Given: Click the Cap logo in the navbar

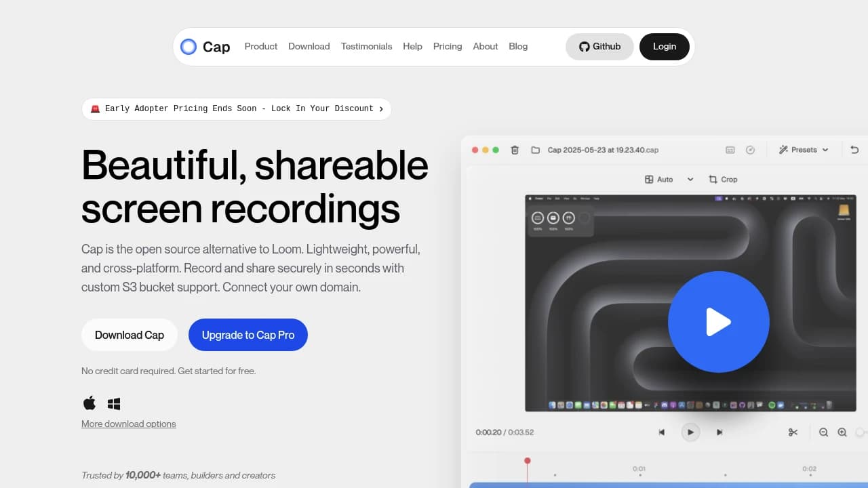Looking at the screenshot, I should pyautogui.click(x=205, y=47).
